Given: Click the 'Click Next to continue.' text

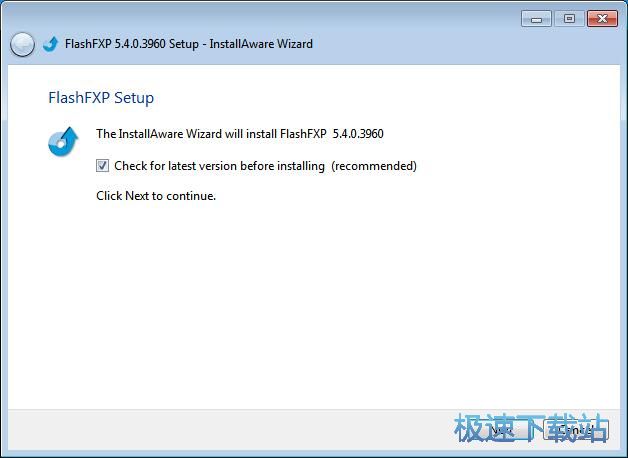Looking at the screenshot, I should coord(156,196).
